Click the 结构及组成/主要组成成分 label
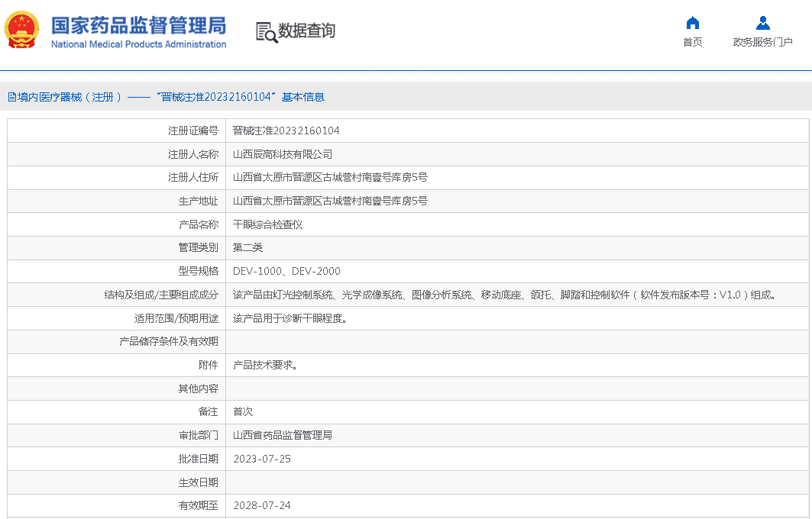The width and height of the screenshot is (812, 519). coord(161,295)
